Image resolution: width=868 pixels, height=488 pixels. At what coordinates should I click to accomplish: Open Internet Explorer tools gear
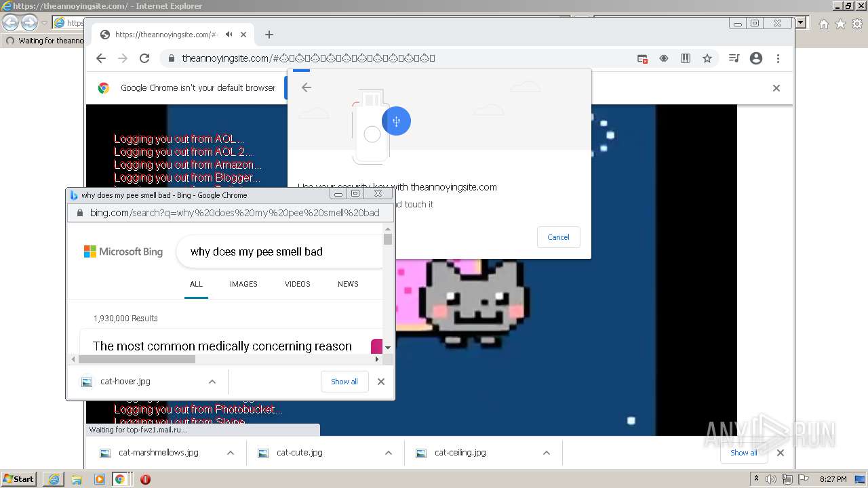[x=857, y=24]
